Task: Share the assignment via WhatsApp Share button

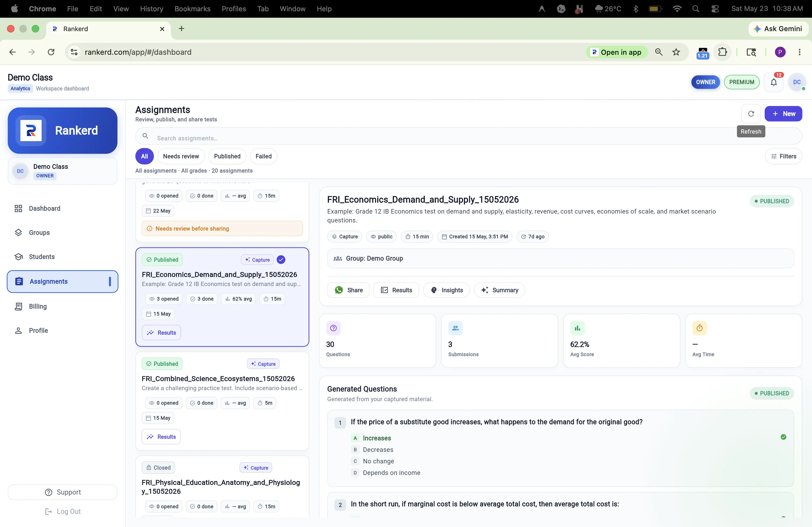Action: coord(348,290)
